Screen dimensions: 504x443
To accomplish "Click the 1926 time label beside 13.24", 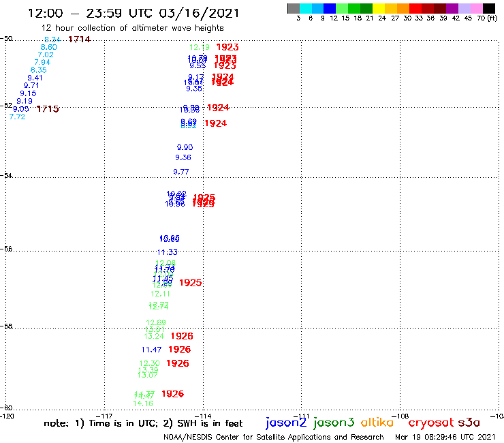I will [182, 336].
